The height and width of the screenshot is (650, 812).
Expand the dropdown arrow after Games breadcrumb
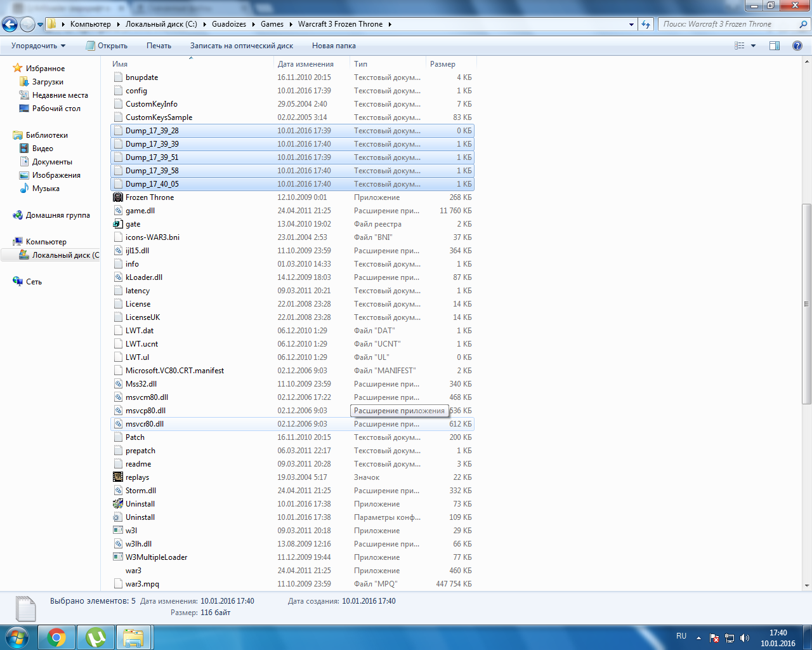(x=291, y=24)
